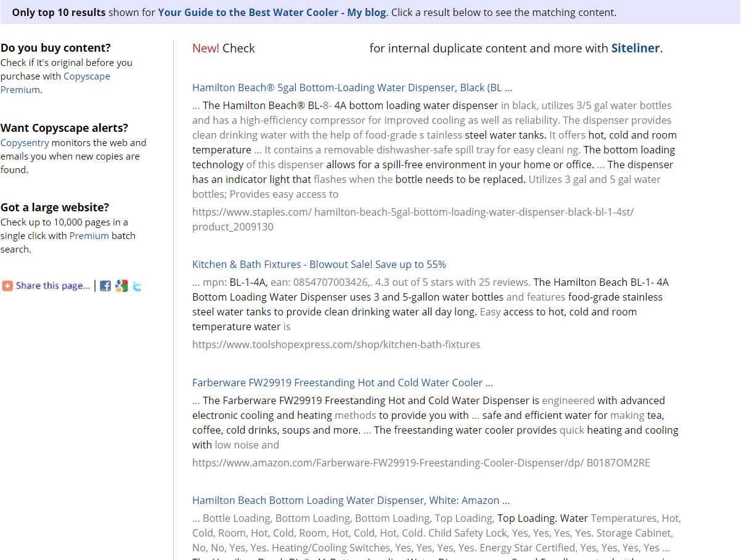
Task: Open Kitchen & Bath Fixtures Blowout Sale result
Action: click(319, 264)
